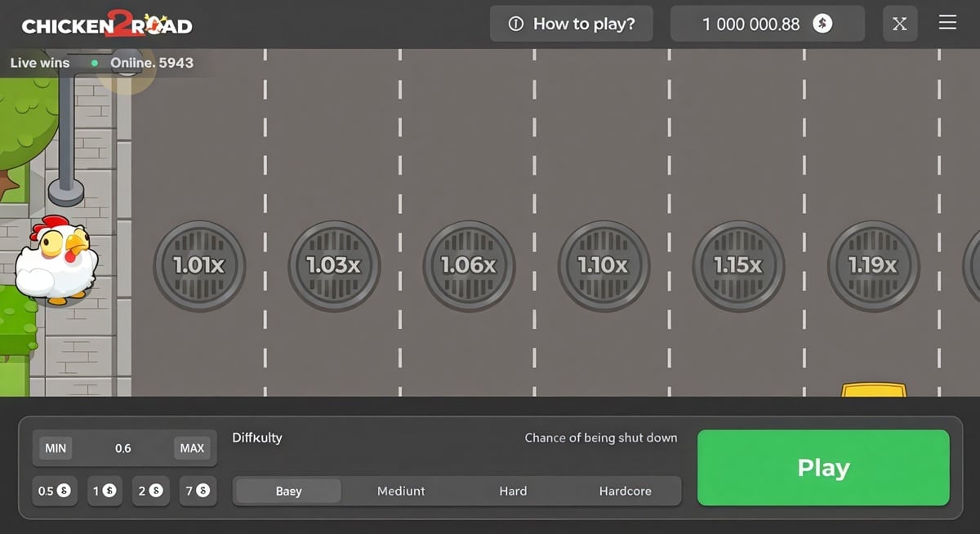Set bet to MIN
980x534 pixels.
click(x=56, y=448)
